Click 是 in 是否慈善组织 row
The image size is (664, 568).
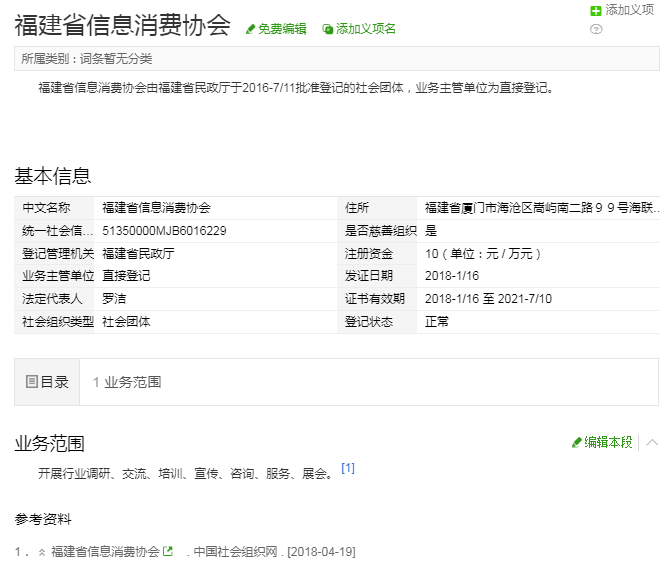tap(431, 231)
